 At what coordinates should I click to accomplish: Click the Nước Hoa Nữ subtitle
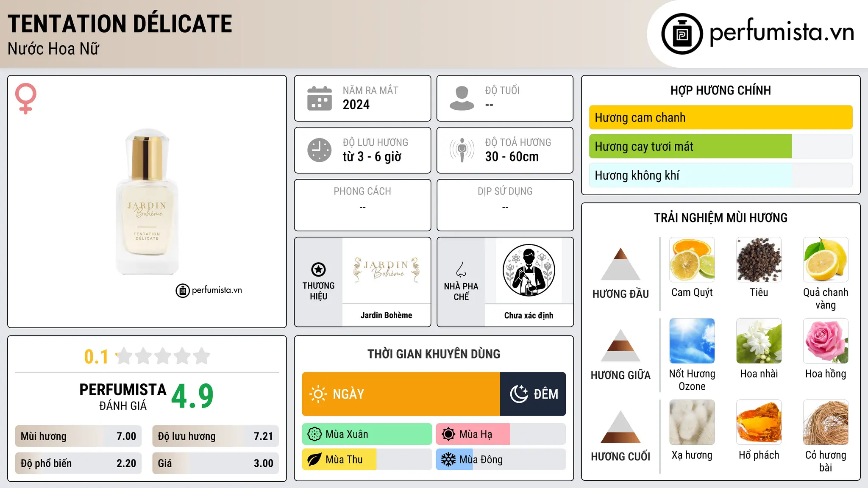click(x=53, y=49)
